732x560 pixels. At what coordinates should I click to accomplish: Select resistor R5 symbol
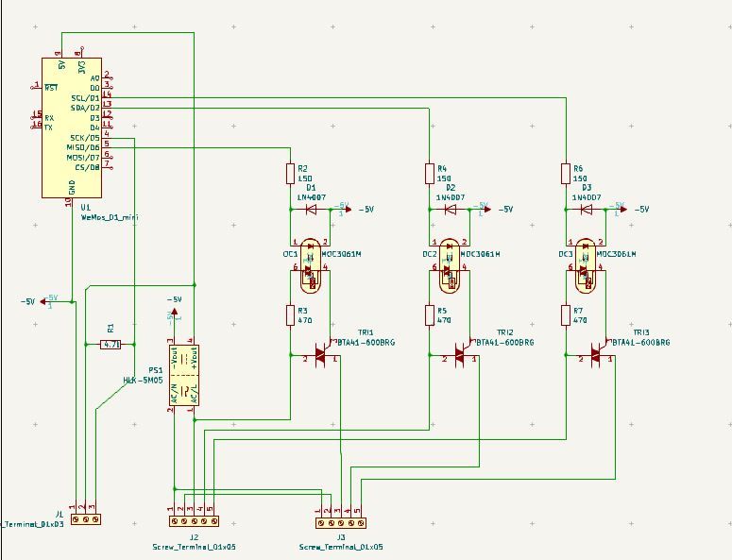[x=430, y=315]
